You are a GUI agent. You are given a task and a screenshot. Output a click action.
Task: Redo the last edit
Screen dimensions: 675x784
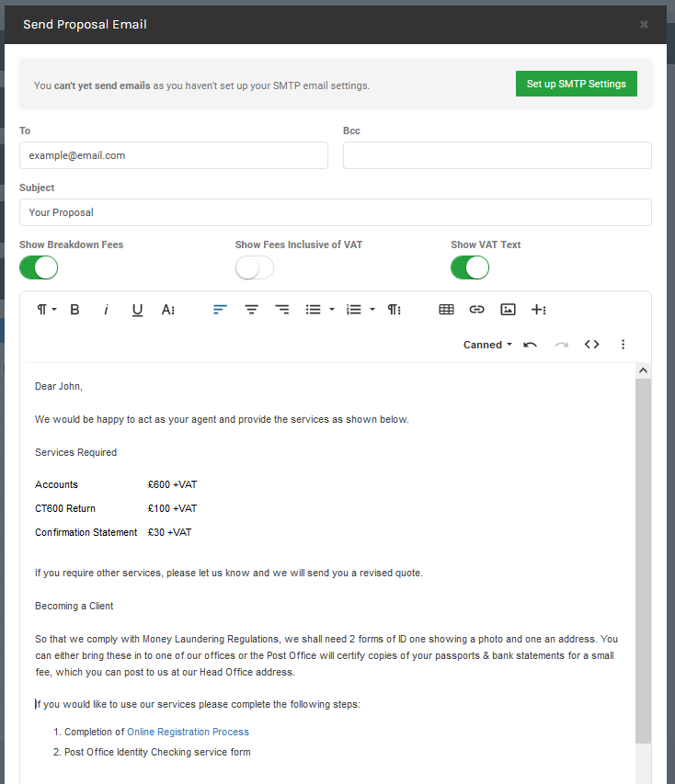(561, 345)
